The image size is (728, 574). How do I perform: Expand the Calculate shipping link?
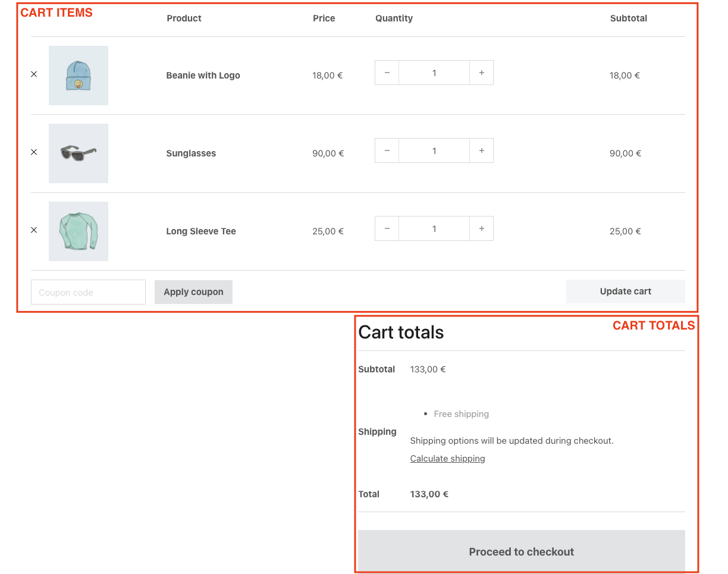point(447,459)
